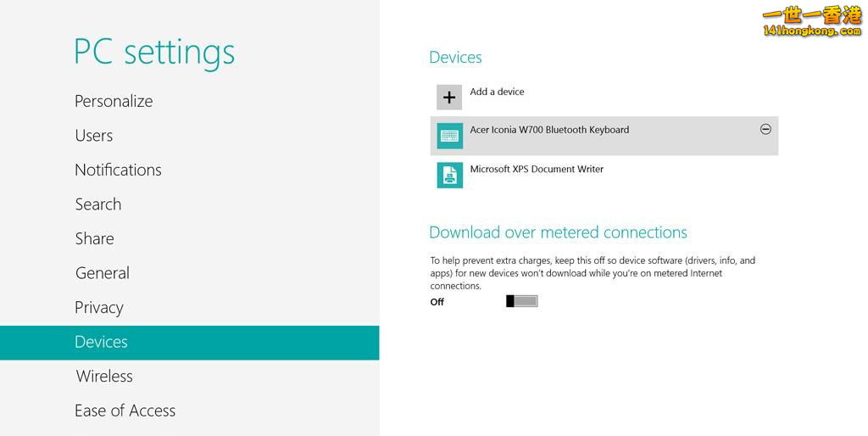Image resolution: width=868 pixels, height=436 pixels.
Task: Click the Acer keyboard device icon
Action: 449,136
